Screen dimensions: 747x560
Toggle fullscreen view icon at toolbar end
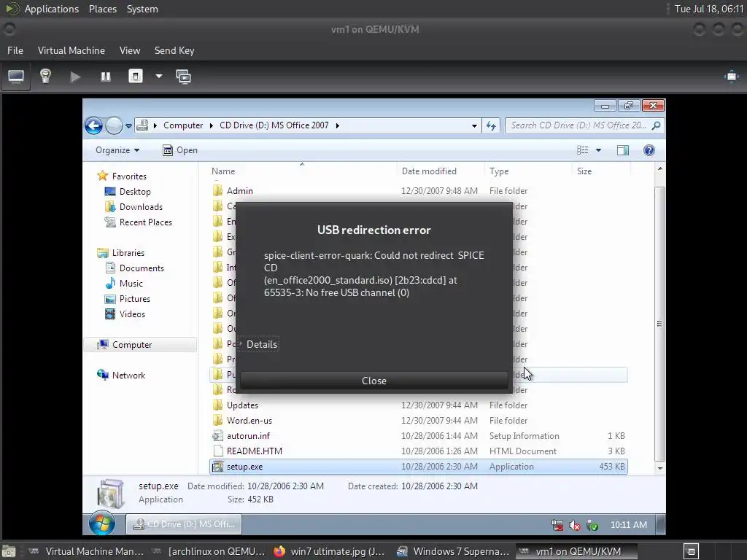click(x=731, y=77)
